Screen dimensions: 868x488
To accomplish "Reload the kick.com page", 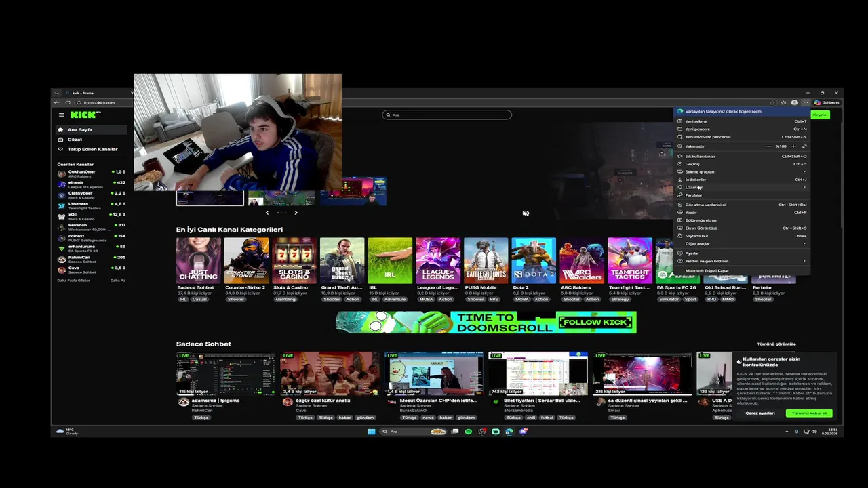I will 68,102.
